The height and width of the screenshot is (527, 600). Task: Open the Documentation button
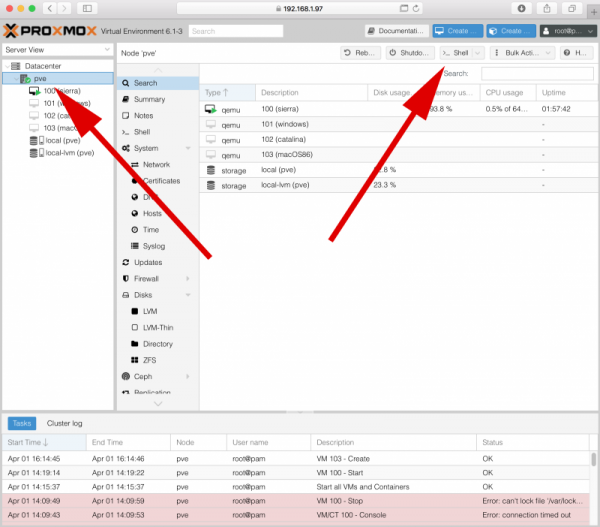(397, 31)
